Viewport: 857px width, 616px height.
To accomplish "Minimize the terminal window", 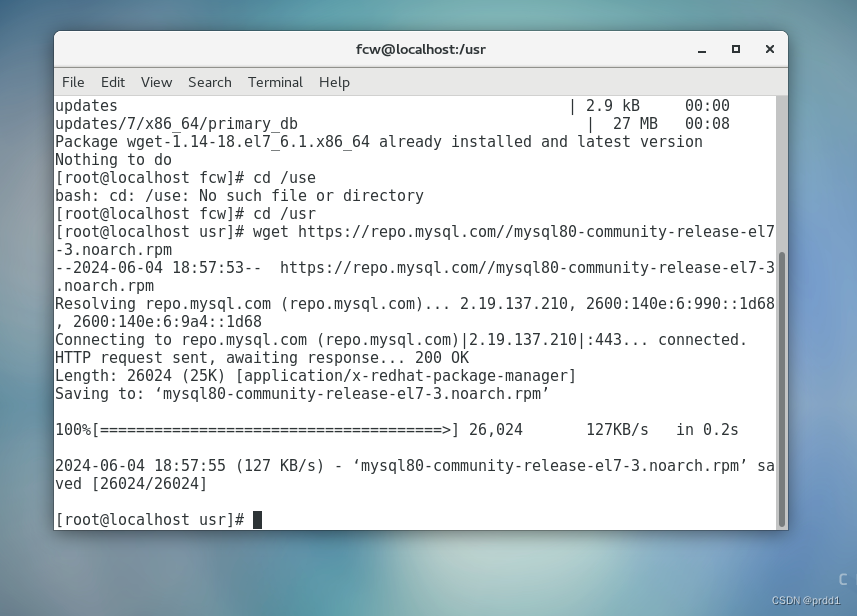I will [x=702, y=50].
